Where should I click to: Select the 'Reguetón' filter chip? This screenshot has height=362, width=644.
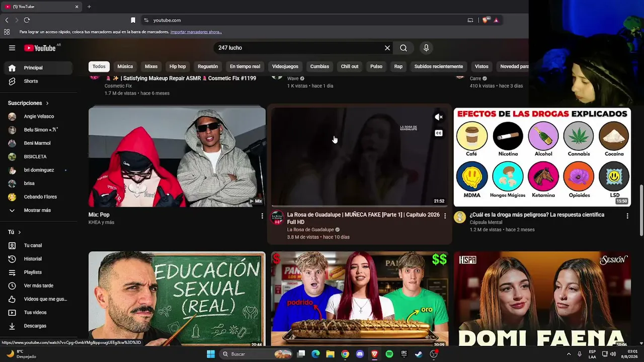coord(208,66)
